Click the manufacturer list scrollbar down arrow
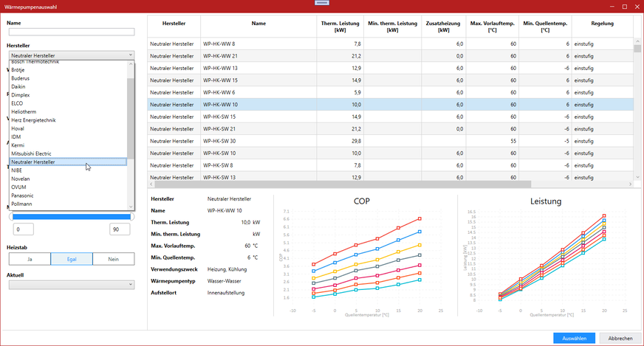644x346 pixels. point(131,207)
